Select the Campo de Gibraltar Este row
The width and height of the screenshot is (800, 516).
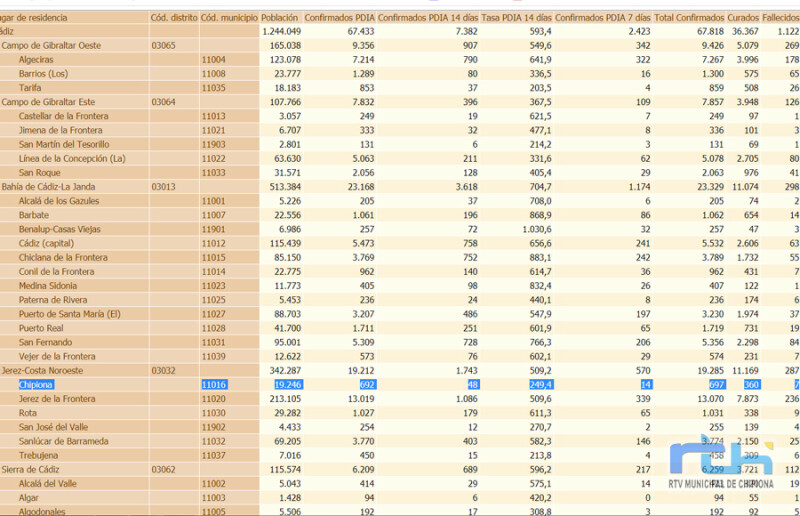400,102
